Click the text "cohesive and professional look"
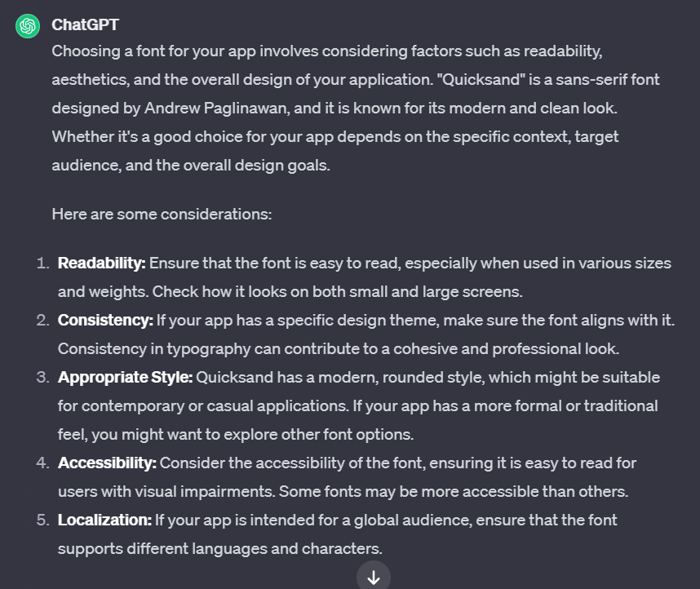The height and width of the screenshot is (589, 700). coord(507,349)
